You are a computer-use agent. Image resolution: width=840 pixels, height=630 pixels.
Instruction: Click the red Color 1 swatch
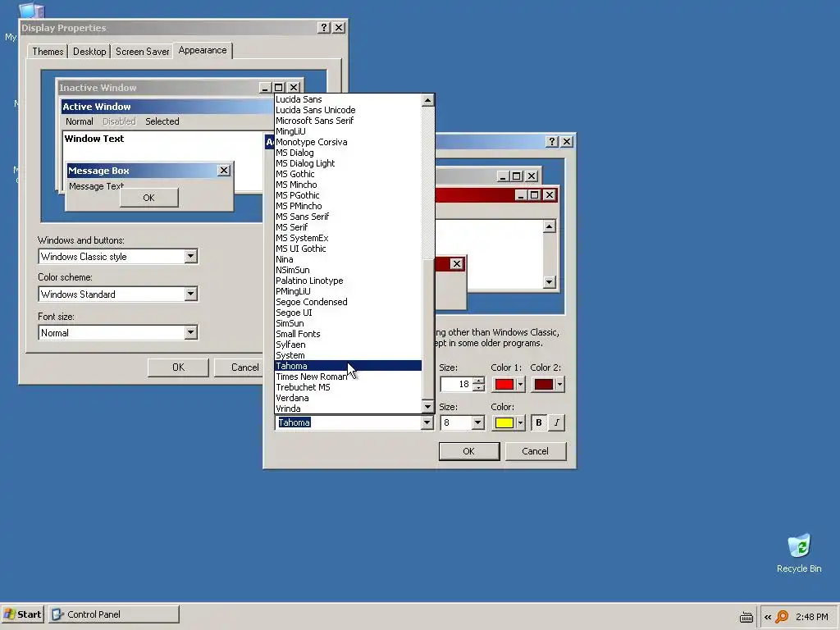[504, 384]
